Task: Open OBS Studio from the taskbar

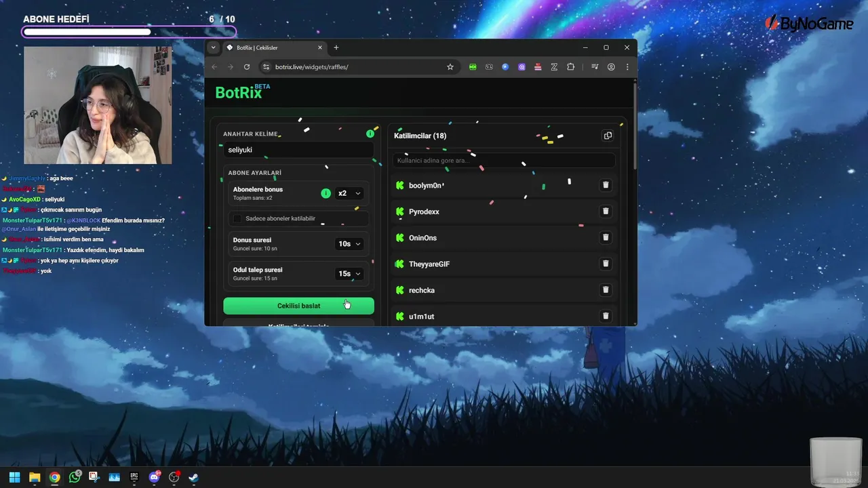Action: click(174, 477)
